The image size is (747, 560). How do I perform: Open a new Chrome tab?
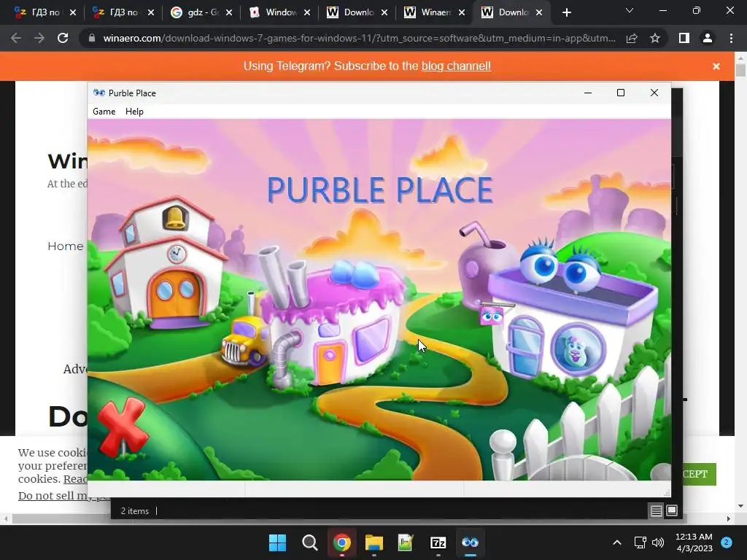pos(566,12)
